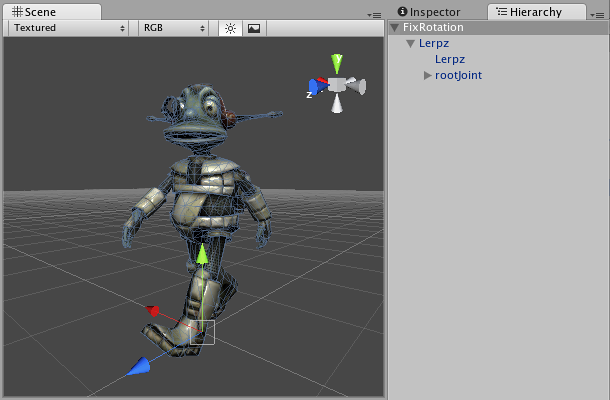The height and width of the screenshot is (400, 610).
Task: Click the white bottom cone on the orientation gizmo
Action: pyautogui.click(x=339, y=104)
